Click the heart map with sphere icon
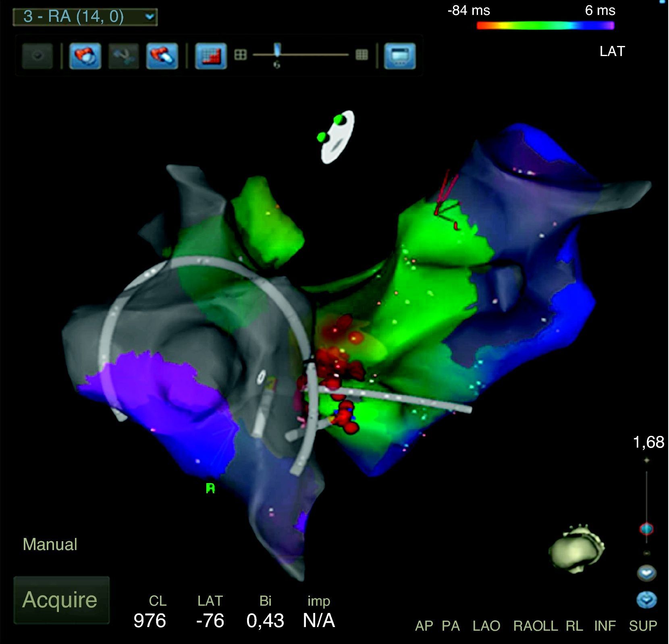The image size is (669, 644). pyautogui.click(x=85, y=56)
